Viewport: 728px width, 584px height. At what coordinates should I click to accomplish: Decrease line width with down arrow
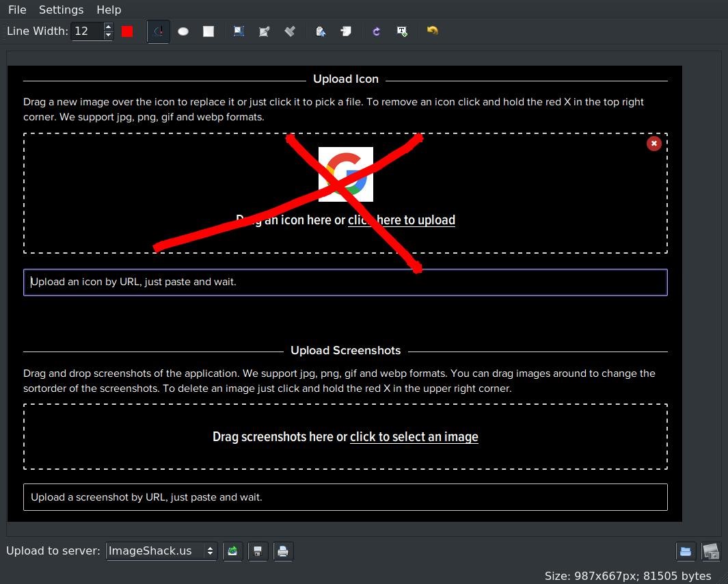(x=108, y=36)
